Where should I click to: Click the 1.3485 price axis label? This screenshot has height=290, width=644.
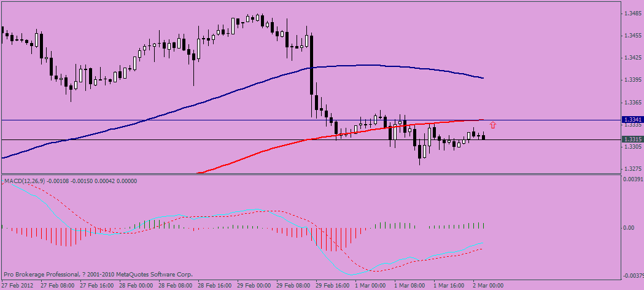point(632,13)
